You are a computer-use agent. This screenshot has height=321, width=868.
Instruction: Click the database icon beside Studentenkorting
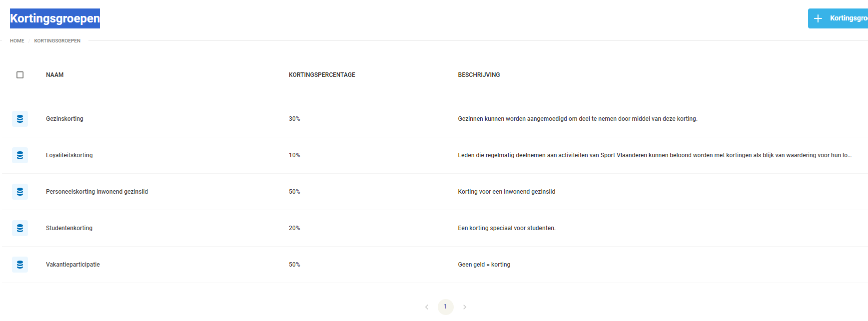point(20,228)
